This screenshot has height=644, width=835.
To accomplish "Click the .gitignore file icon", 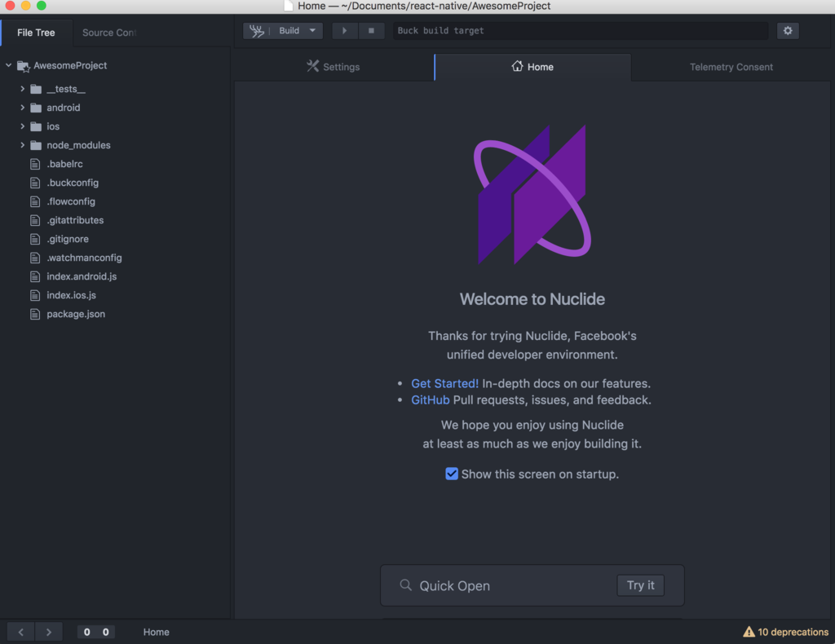I will click(x=35, y=239).
